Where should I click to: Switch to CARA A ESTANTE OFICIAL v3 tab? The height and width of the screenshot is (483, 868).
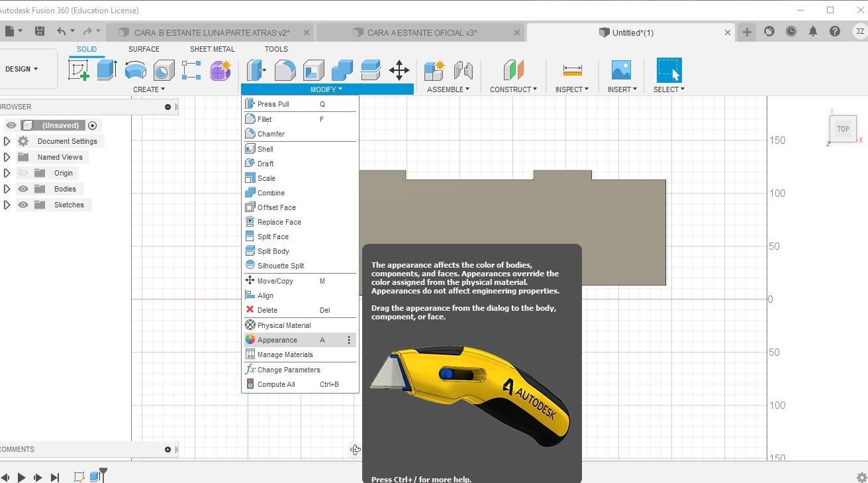(x=421, y=32)
